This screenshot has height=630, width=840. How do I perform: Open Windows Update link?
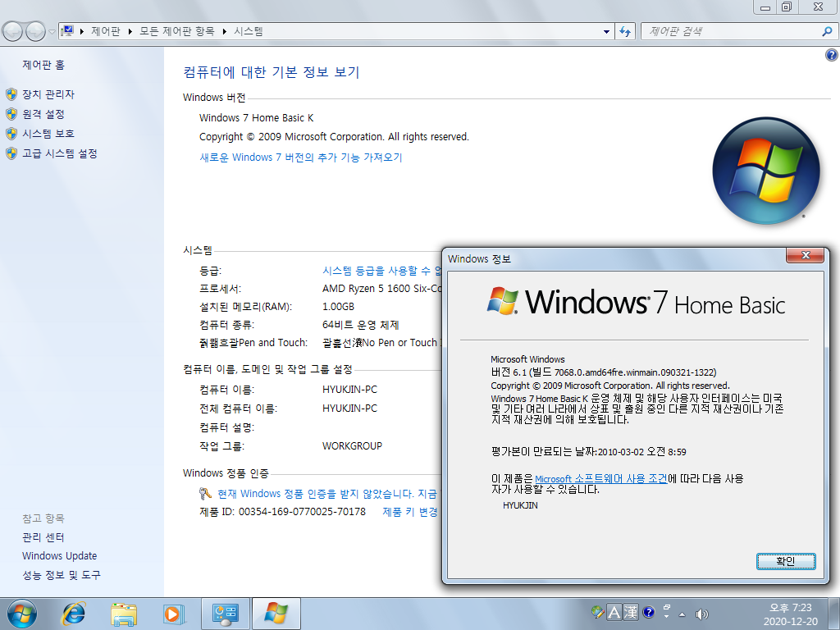(x=59, y=556)
